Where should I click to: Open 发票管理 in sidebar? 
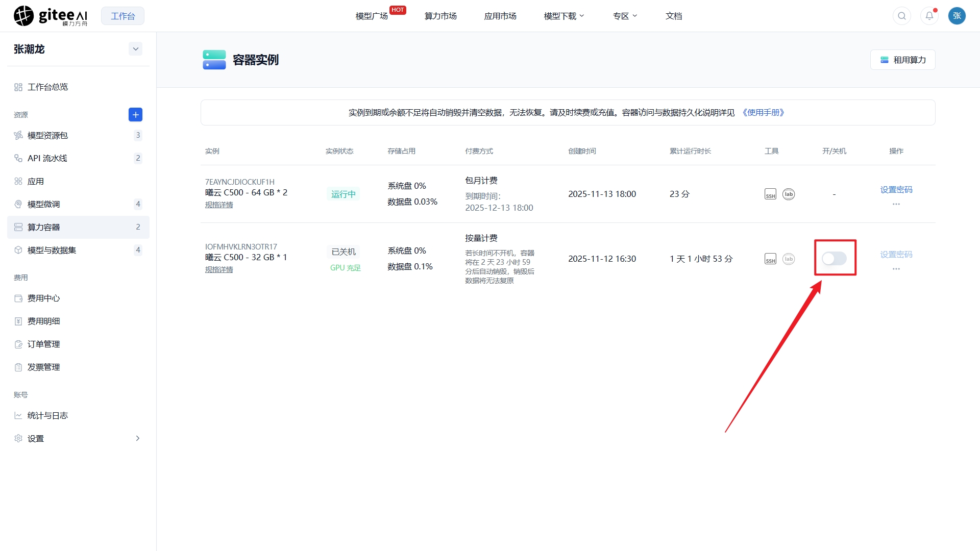pyautogui.click(x=78, y=367)
